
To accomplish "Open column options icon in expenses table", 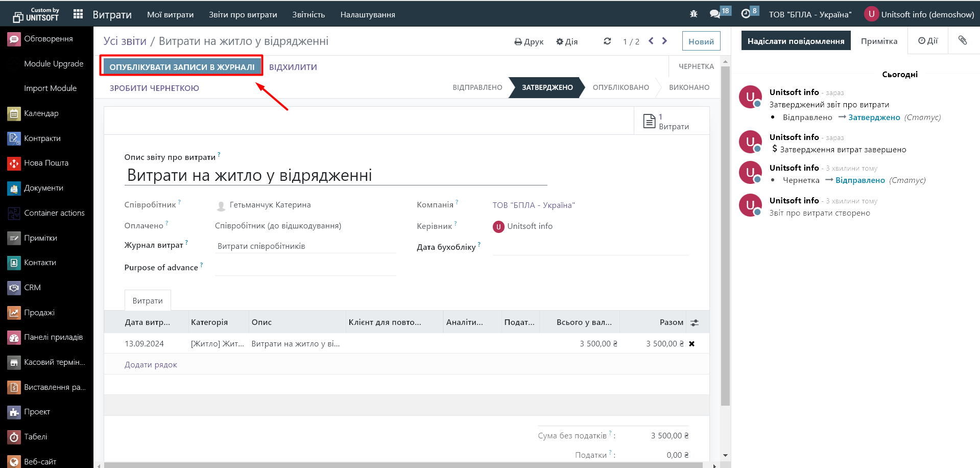I will click(x=695, y=322).
